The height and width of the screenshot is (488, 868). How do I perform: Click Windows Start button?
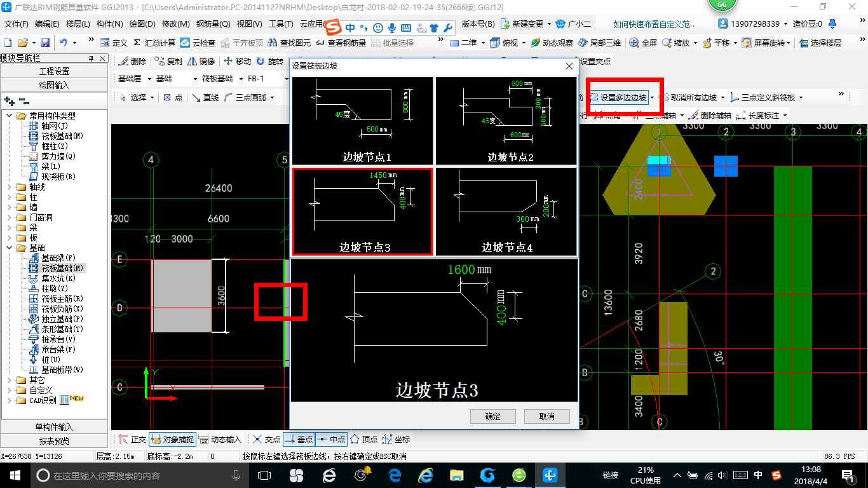pyautogui.click(x=15, y=475)
